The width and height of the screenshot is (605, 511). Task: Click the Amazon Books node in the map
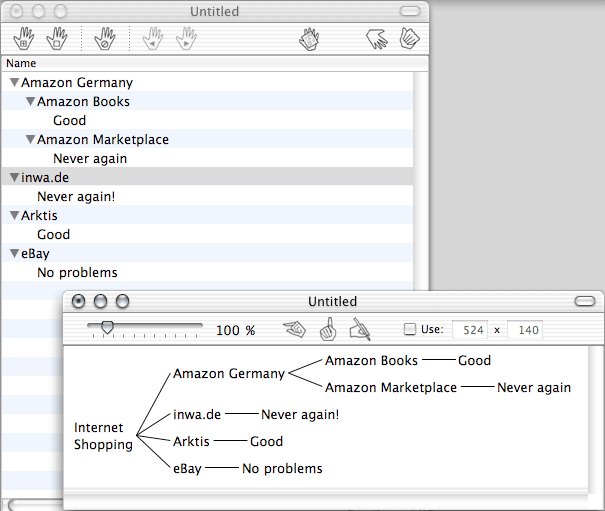(x=371, y=360)
